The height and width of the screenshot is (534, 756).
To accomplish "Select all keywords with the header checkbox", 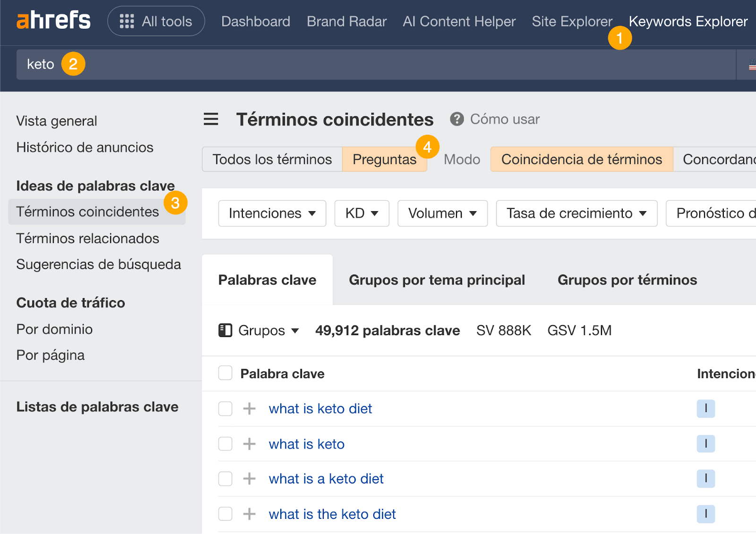I will 225,373.
